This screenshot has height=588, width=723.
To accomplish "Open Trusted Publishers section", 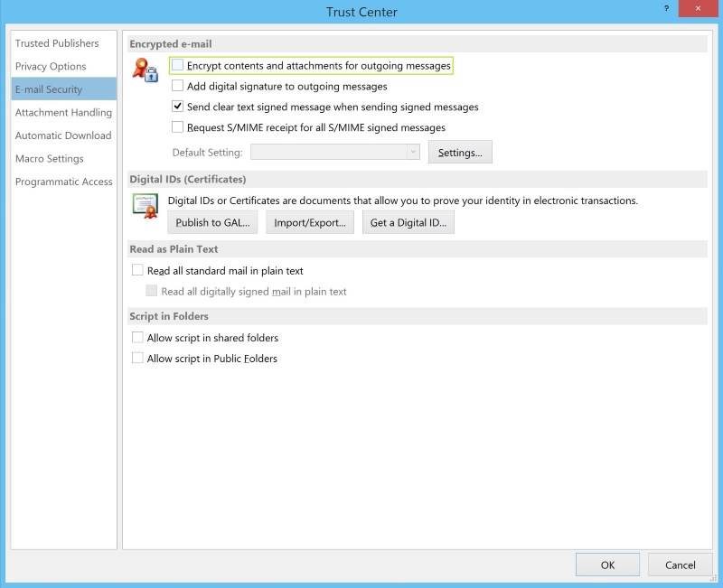I will pyautogui.click(x=57, y=43).
